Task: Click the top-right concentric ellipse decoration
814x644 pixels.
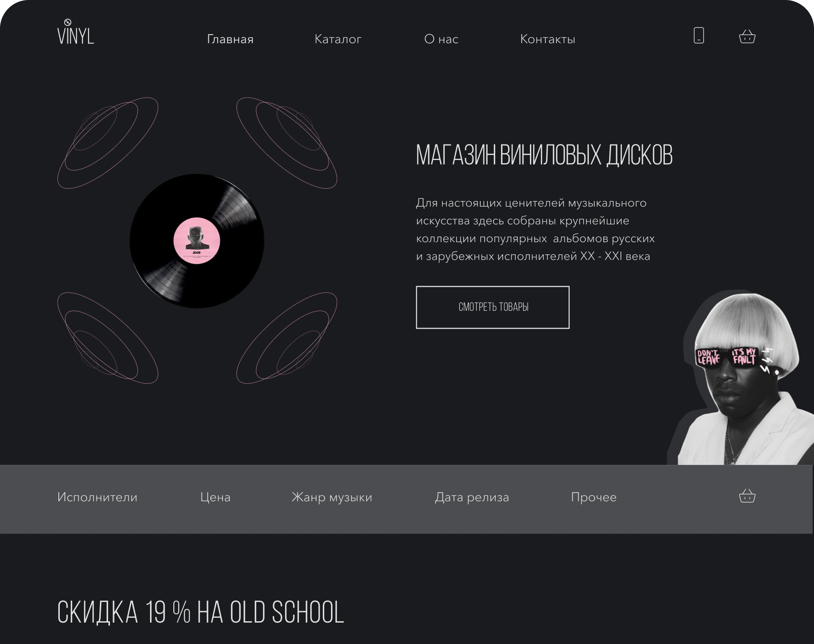Action: coord(287,143)
